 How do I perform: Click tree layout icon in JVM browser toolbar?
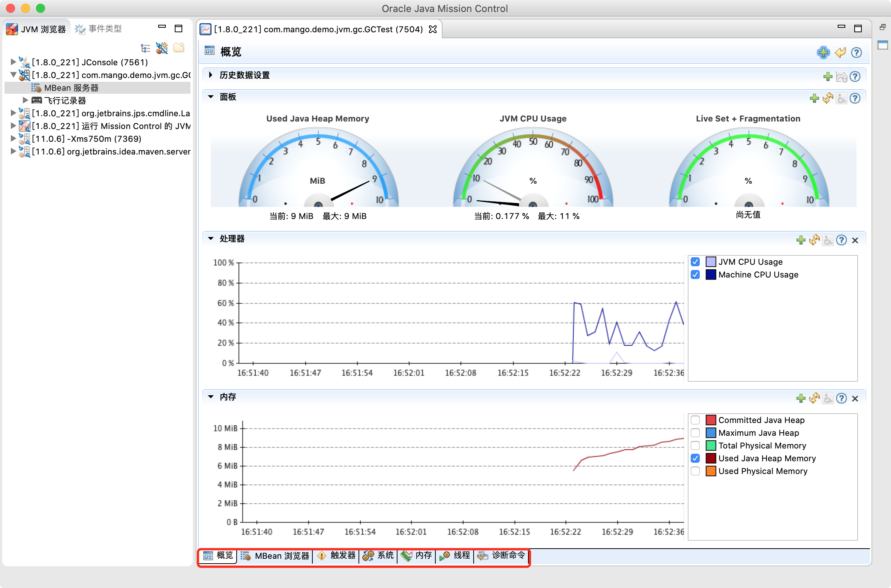pyautogui.click(x=145, y=48)
